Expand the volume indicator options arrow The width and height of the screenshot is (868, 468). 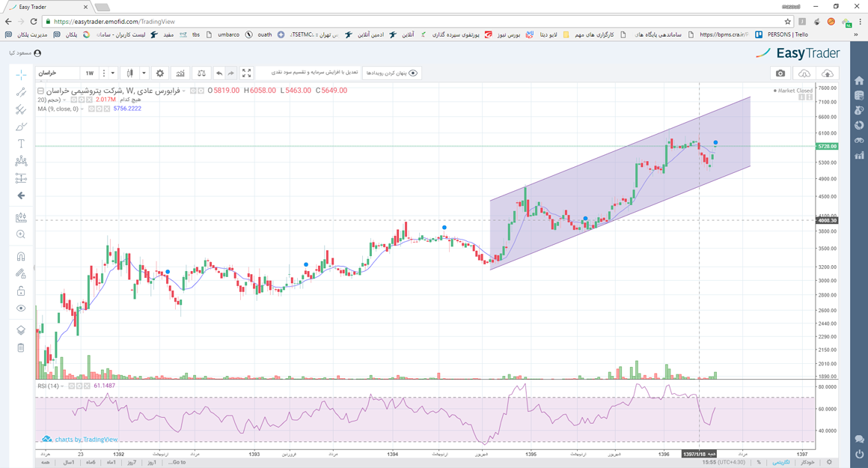tap(64, 100)
